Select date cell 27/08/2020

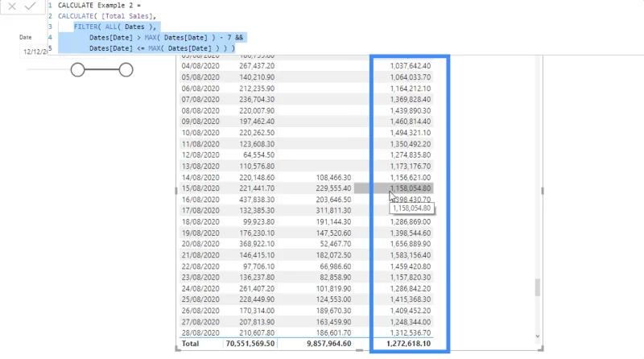click(x=200, y=322)
